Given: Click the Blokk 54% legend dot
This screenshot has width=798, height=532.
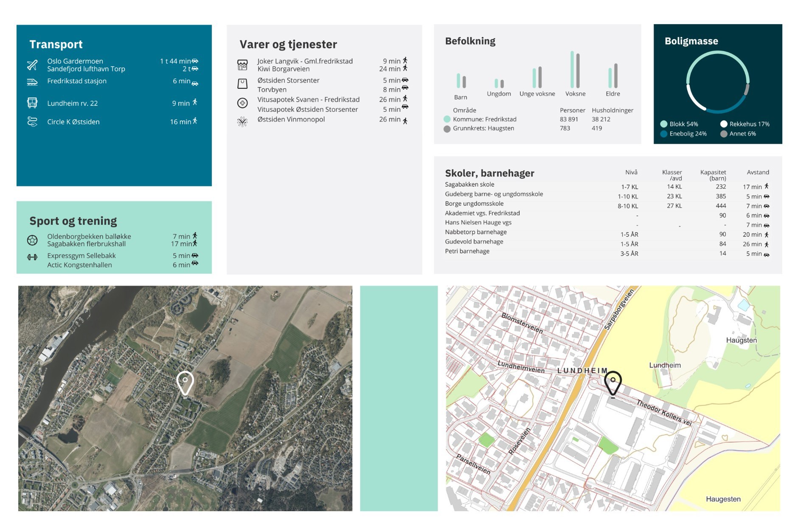Looking at the screenshot, I should (x=664, y=124).
